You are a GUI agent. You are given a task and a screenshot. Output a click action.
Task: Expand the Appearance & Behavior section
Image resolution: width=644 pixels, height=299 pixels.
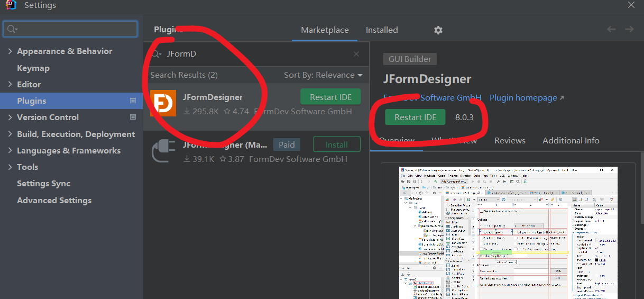(10, 51)
